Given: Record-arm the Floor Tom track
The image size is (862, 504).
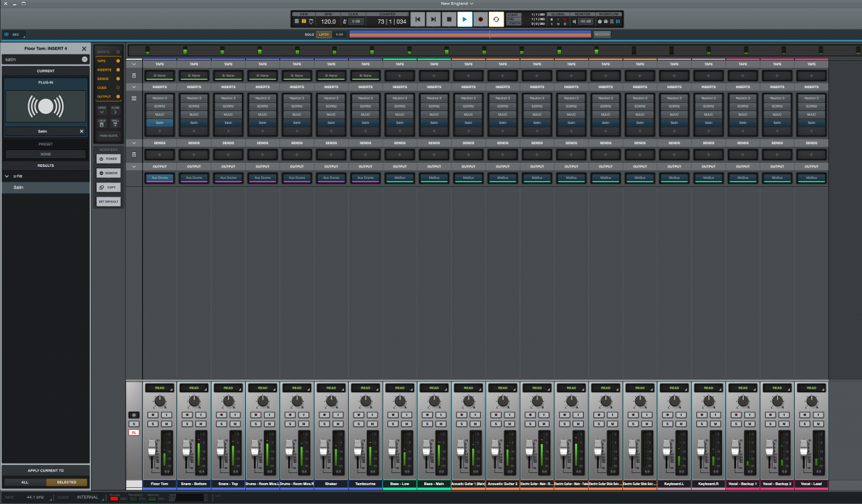Looking at the screenshot, I should (x=154, y=415).
